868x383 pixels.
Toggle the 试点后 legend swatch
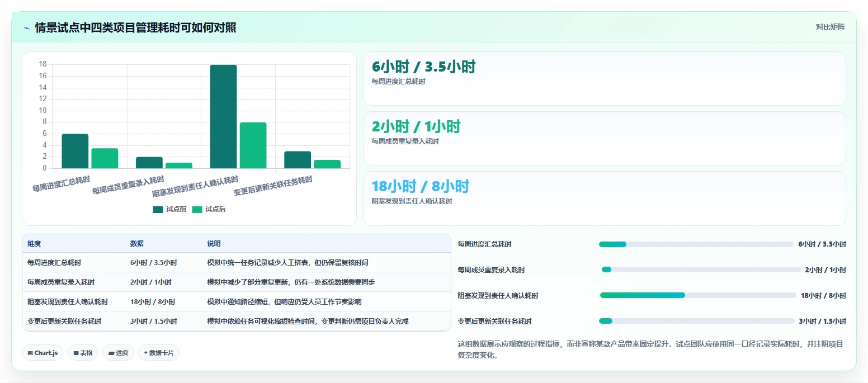click(197, 210)
